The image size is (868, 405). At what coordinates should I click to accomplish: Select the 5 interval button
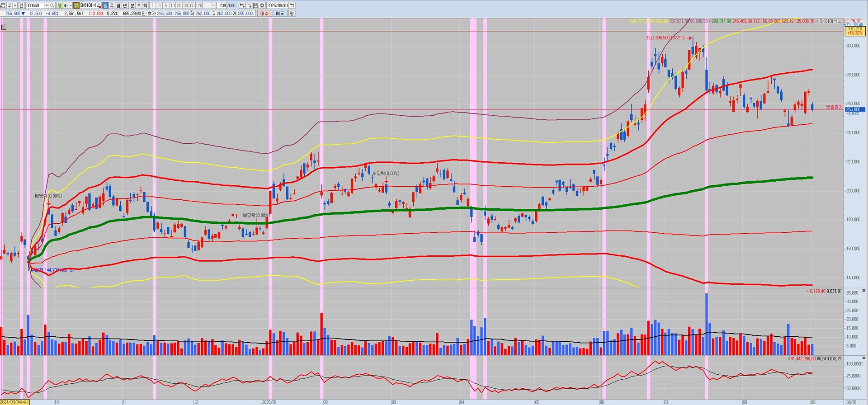166,5
